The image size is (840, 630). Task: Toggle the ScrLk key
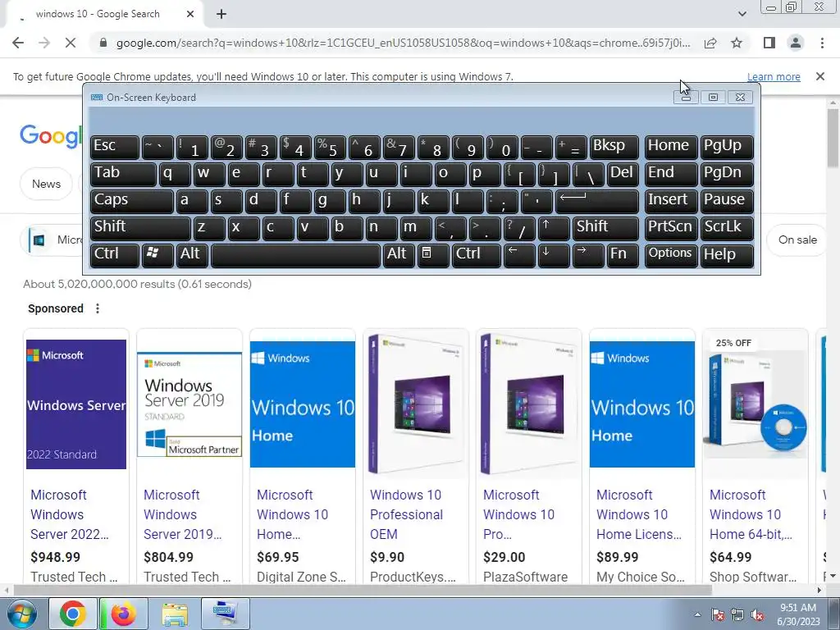click(x=727, y=228)
